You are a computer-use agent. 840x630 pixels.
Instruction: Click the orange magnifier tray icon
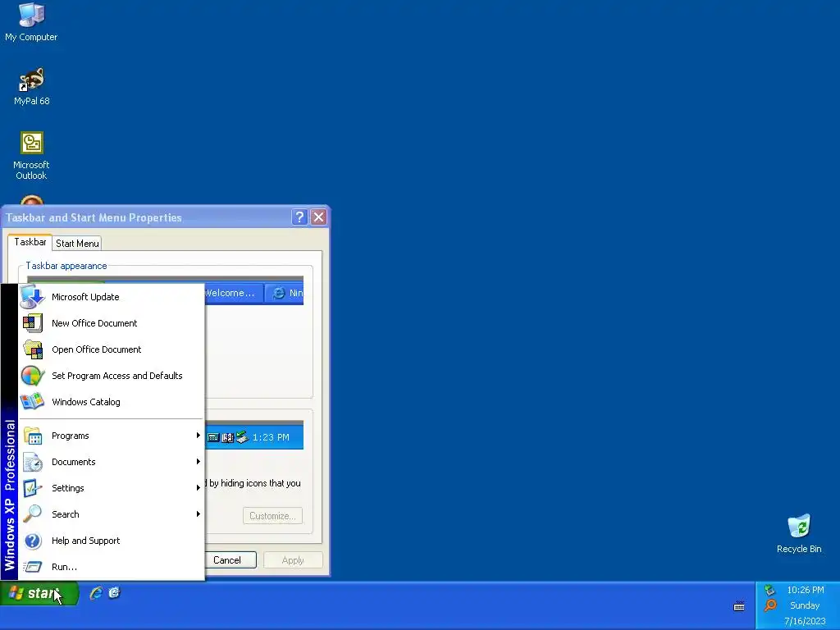click(x=769, y=606)
